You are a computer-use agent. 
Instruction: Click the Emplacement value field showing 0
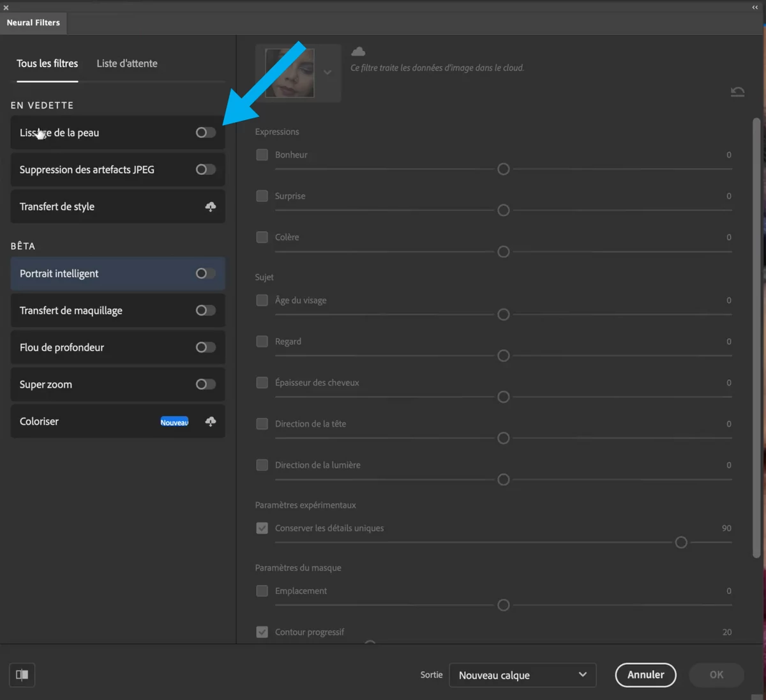(x=729, y=591)
